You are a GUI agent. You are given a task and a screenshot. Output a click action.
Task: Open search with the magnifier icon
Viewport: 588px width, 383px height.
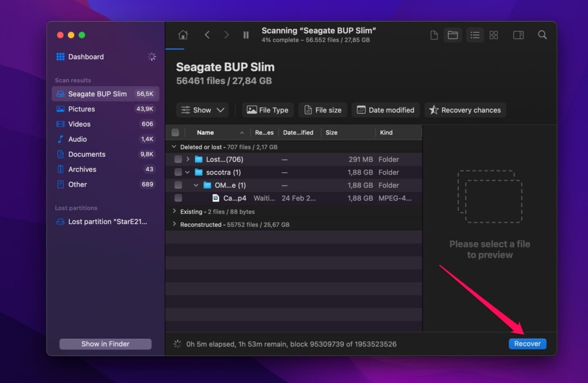coord(542,35)
